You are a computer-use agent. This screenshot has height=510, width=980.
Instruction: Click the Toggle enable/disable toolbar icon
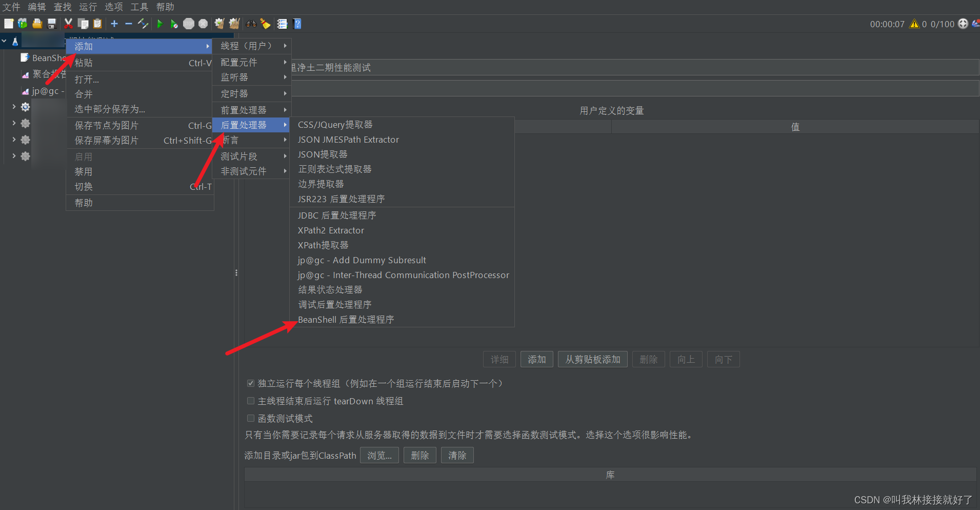click(x=143, y=24)
